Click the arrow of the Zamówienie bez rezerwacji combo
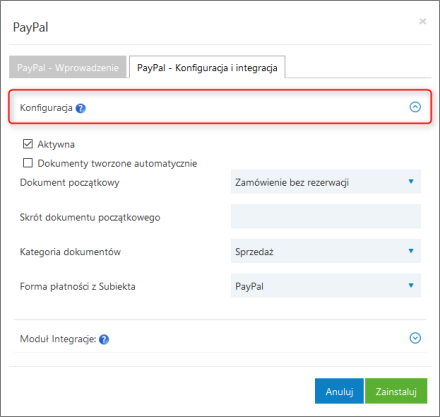This screenshot has height=417, width=440. tap(411, 181)
